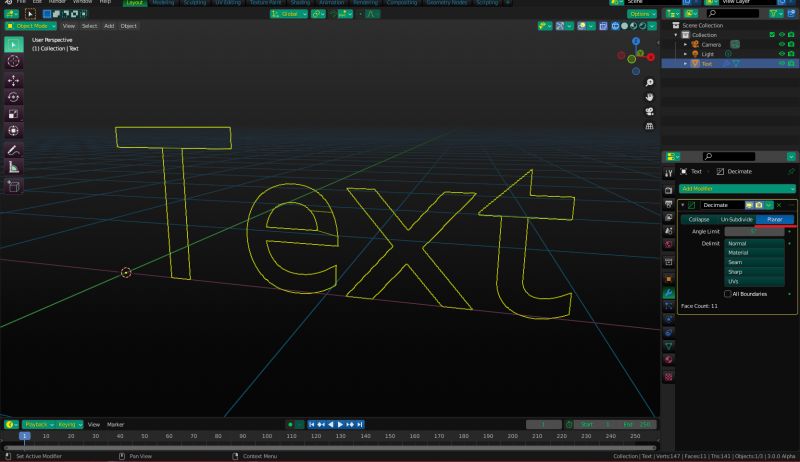The height and width of the screenshot is (462, 800).
Task: Hide the Text object with its eye icon
Action: (781, 63)
